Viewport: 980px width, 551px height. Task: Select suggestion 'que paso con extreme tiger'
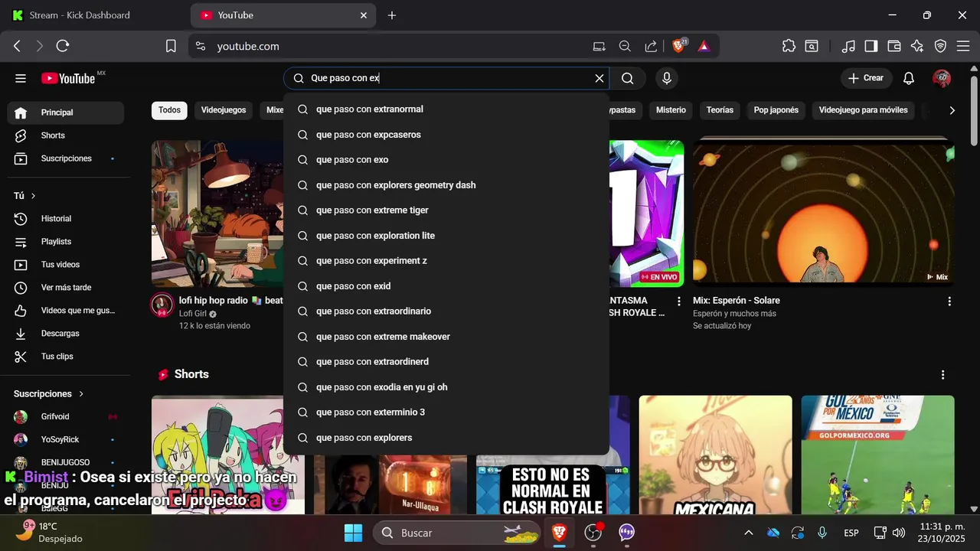click(446, 210)
